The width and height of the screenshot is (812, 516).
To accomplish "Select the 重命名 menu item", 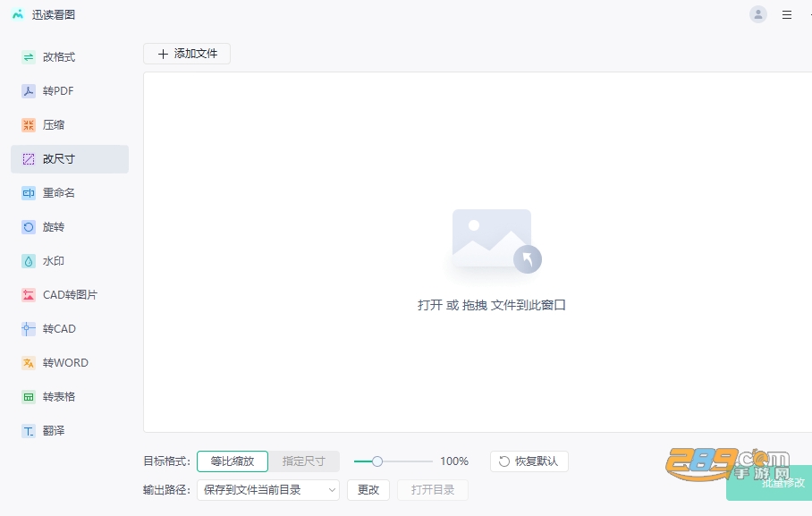I will 70,193.
